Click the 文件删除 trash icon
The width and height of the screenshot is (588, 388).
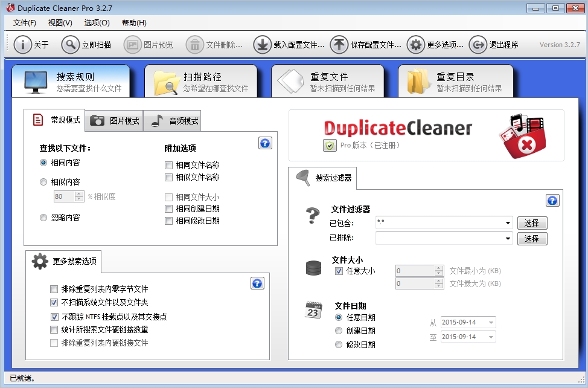coord(194,45)
